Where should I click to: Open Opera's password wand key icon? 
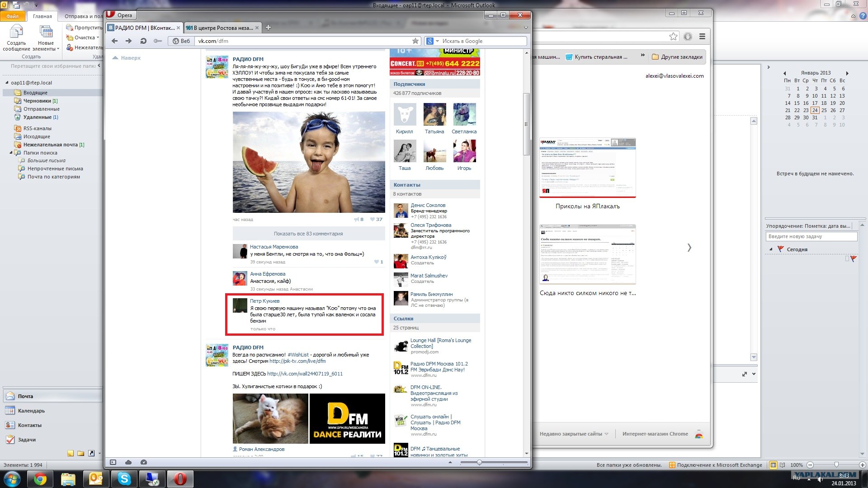pyautogui.click(x=158, y=41)
